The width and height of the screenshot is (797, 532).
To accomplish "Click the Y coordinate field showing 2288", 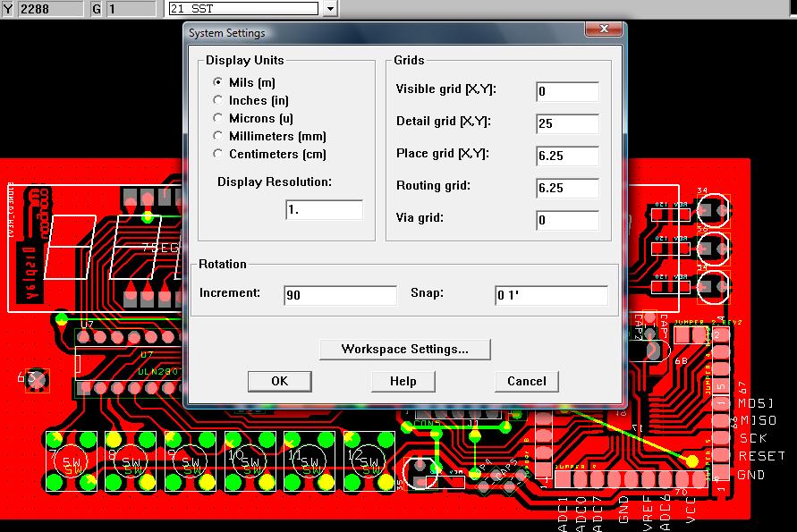I will [x=50, y=9].
